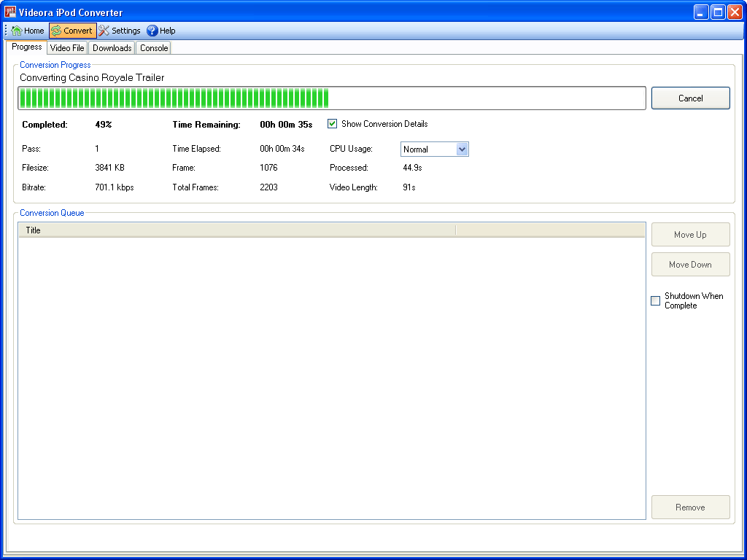Close the Videora iPod Converter window

[735, 12]
